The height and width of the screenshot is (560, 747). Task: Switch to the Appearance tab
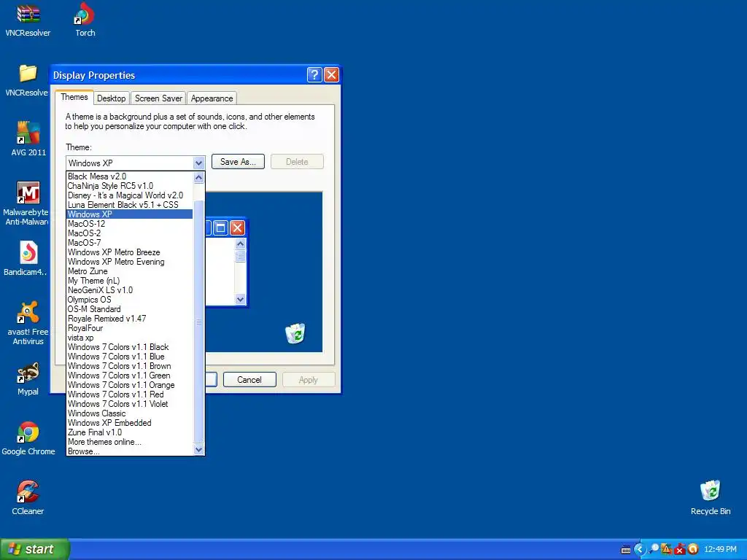coord(212,98)
